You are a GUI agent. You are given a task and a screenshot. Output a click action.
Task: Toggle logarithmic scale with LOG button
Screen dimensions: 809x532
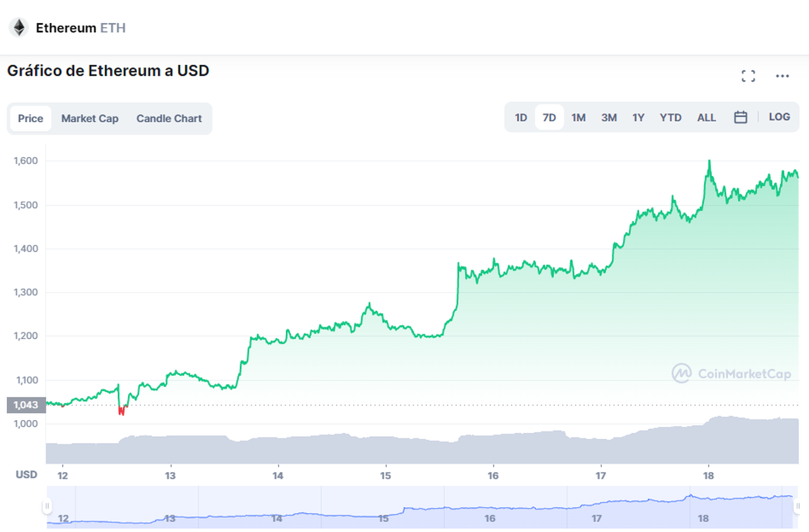[x=779, y=117]
